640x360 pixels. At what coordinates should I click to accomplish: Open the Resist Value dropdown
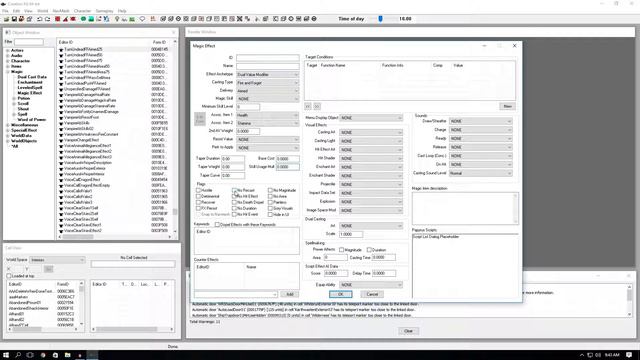[x=267, y=140]
